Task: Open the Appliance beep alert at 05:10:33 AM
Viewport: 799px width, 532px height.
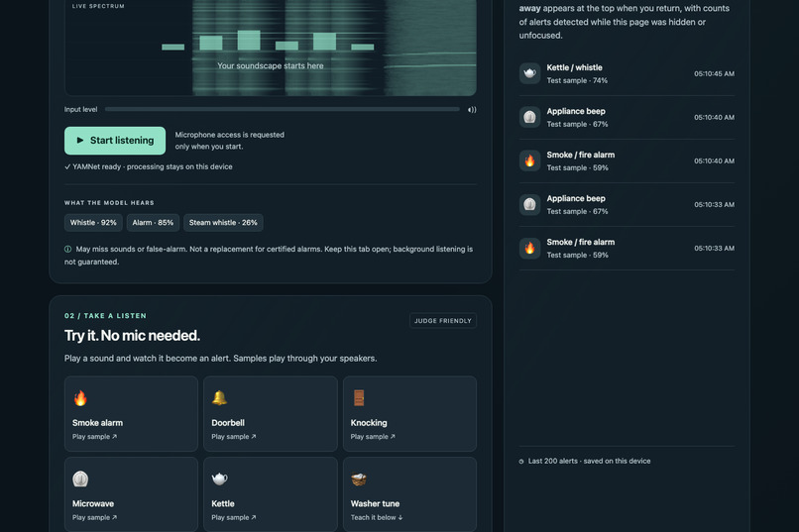Action: [627, 205]
